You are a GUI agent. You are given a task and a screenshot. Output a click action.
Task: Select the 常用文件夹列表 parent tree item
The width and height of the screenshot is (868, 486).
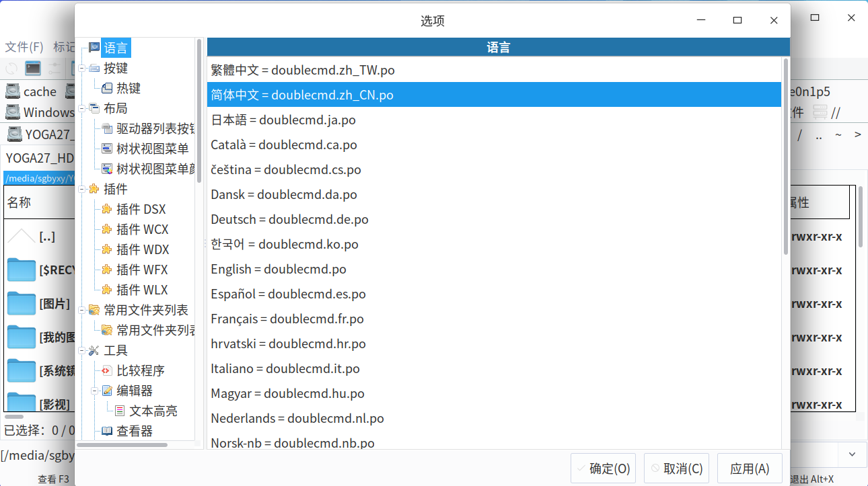[x=145, y=310]
